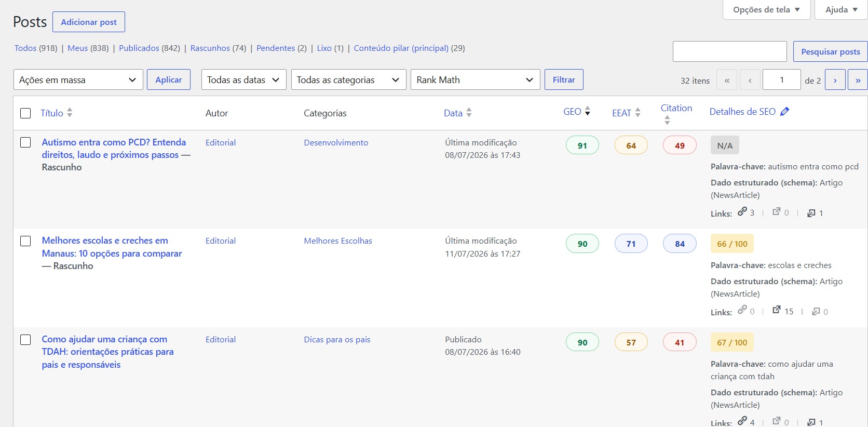Click external links icon showing 15

pos(777,310)
